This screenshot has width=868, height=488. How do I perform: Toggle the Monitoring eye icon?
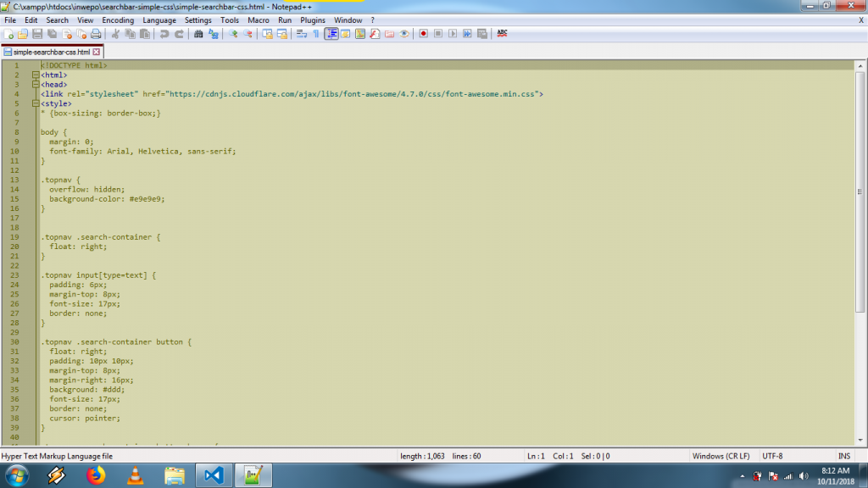point(404,34)
